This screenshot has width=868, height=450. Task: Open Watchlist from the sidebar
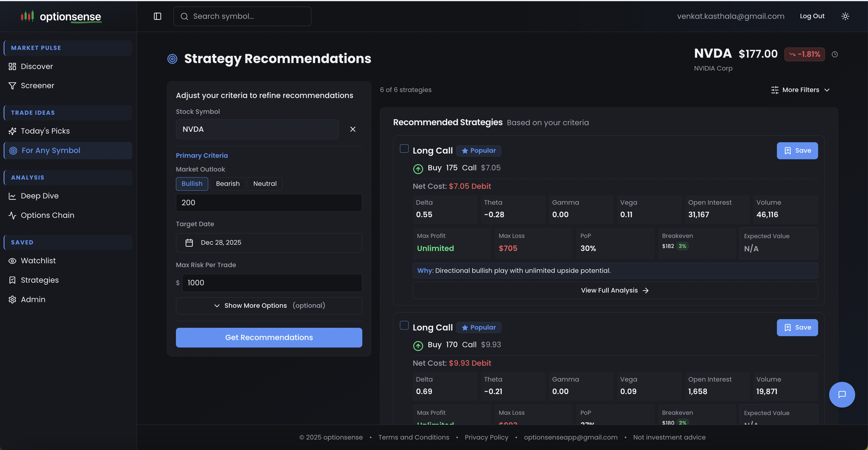coord(38,261)
